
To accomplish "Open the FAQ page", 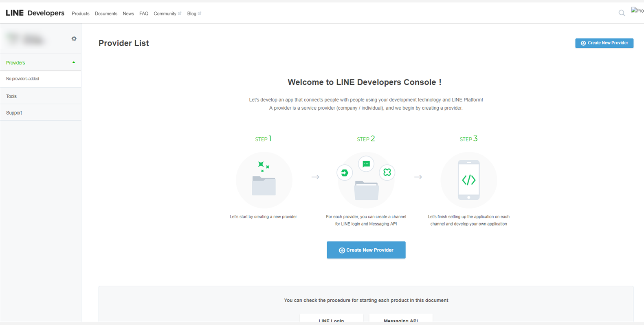I will click(x=144, y=13).
